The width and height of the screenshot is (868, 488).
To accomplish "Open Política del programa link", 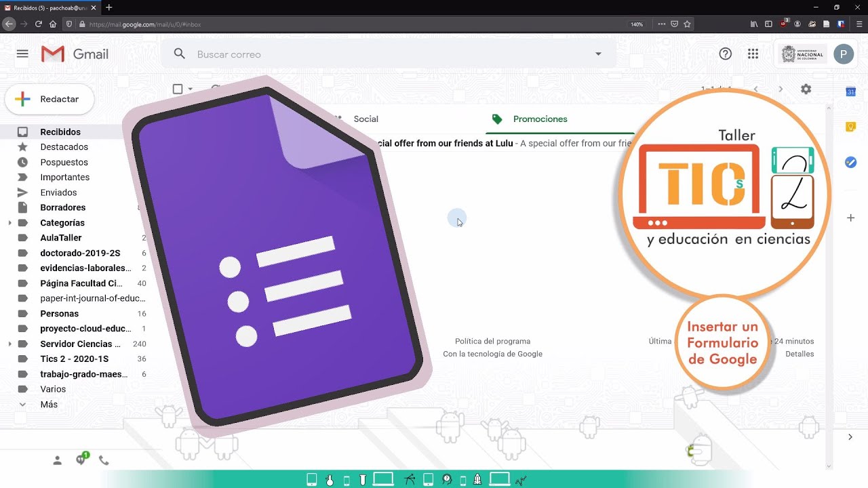I will [x=492, y=342].
